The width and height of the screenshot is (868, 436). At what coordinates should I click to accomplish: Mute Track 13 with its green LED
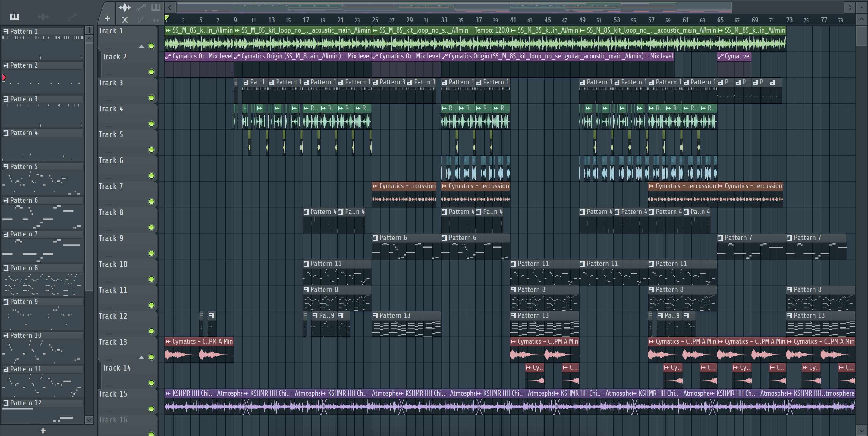pyautogui.click(x=152, y=357)
